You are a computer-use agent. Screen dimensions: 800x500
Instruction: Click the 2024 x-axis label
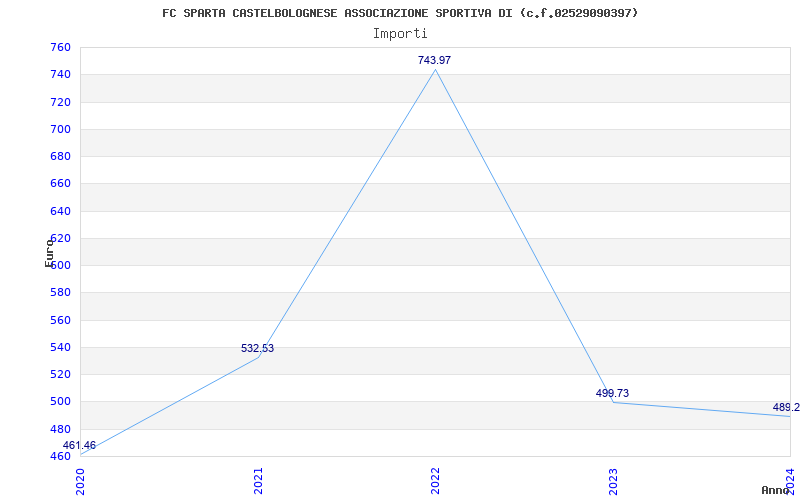click(x=790, y=481)
